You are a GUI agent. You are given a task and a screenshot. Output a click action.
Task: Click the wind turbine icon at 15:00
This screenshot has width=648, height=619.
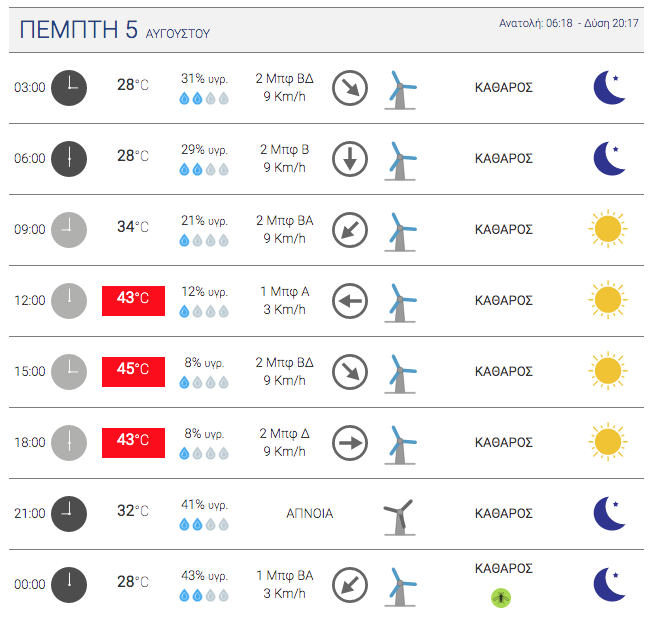pyautogui.click(x=400, y=371)
